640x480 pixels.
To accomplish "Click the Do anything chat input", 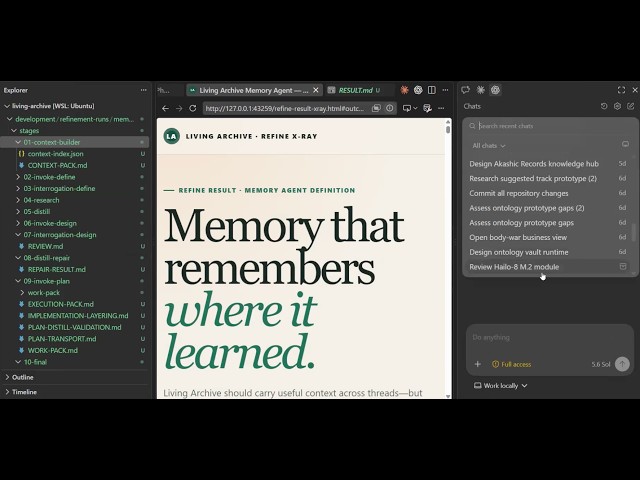I will pyautogui.click(x=549, y=338).
